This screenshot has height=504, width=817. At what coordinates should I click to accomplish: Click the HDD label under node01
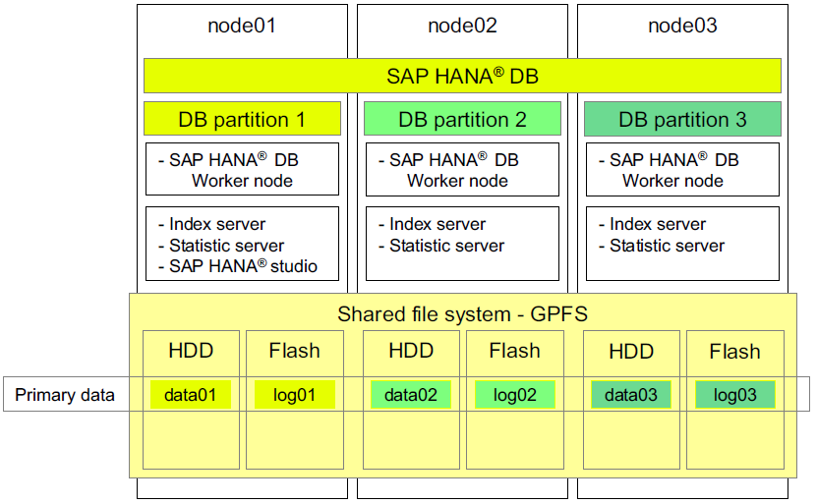point(191,351)
